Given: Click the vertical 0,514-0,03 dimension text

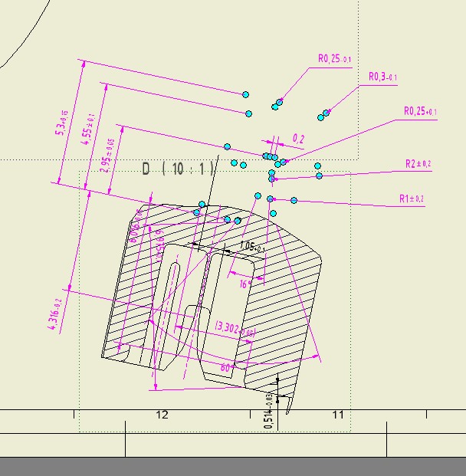Looking at the screenshot, I should [269, 410].
